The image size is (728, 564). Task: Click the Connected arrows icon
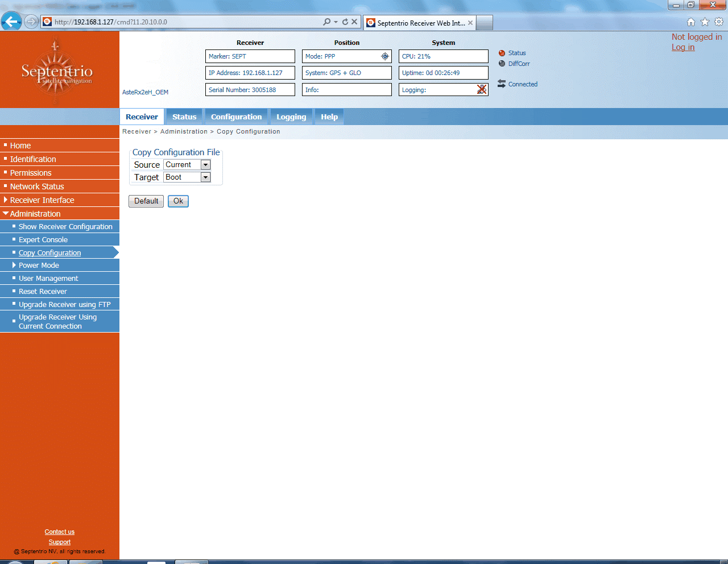(x=503, y=84)
